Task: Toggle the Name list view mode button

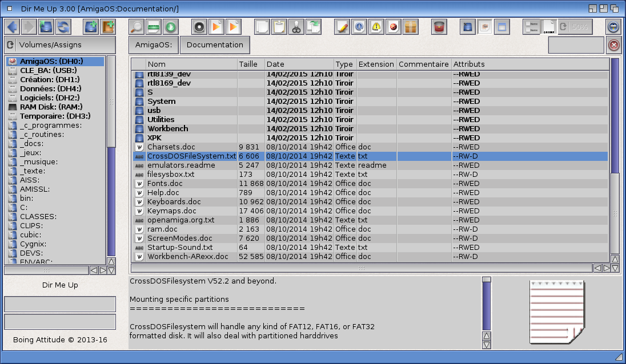Action: coord(531,27)
